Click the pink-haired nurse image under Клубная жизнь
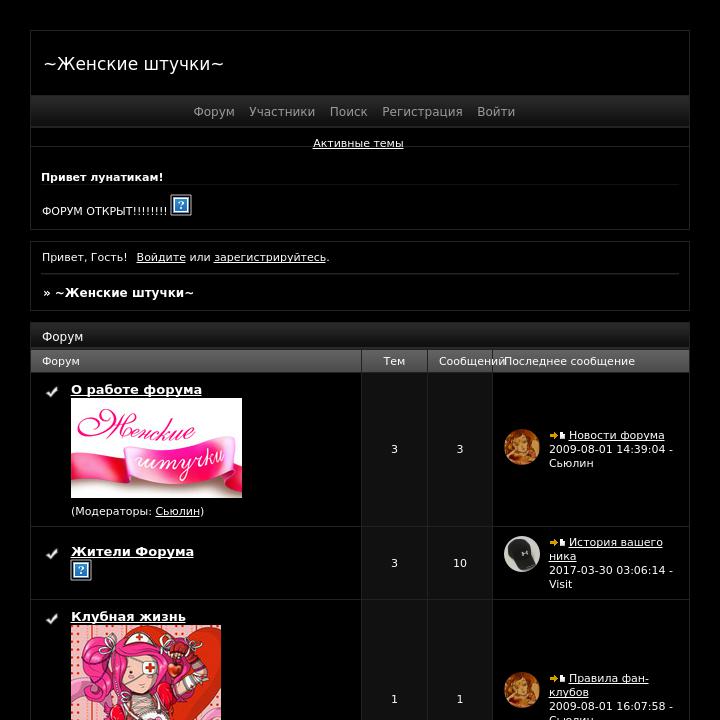Screen dimensions: 720x720 click(x=146, y=672)
